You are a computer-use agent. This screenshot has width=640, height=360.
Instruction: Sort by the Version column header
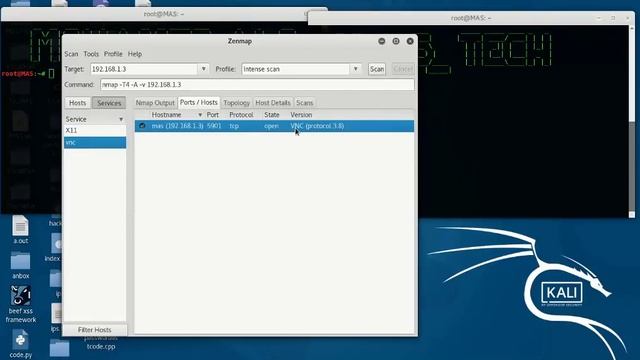click(301, 115)
